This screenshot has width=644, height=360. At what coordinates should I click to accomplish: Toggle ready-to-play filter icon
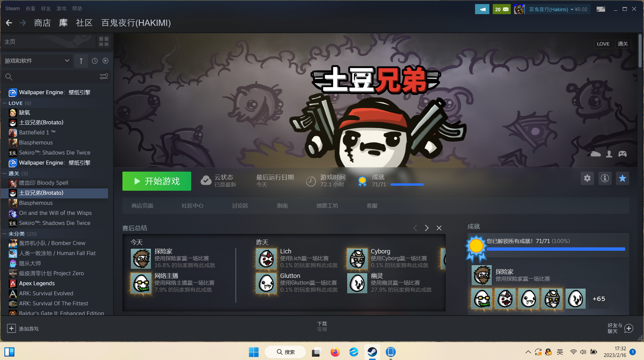[105, 61]
